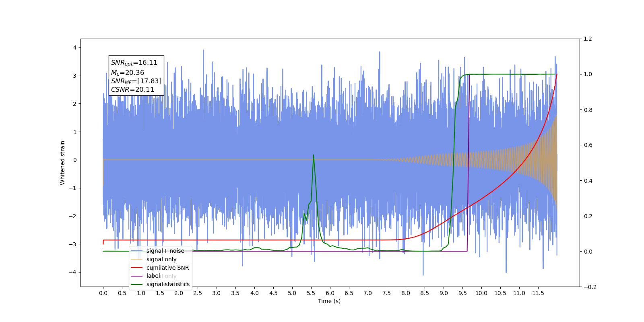Click the Mc=20.36 annotation text

tap(127, 73)
